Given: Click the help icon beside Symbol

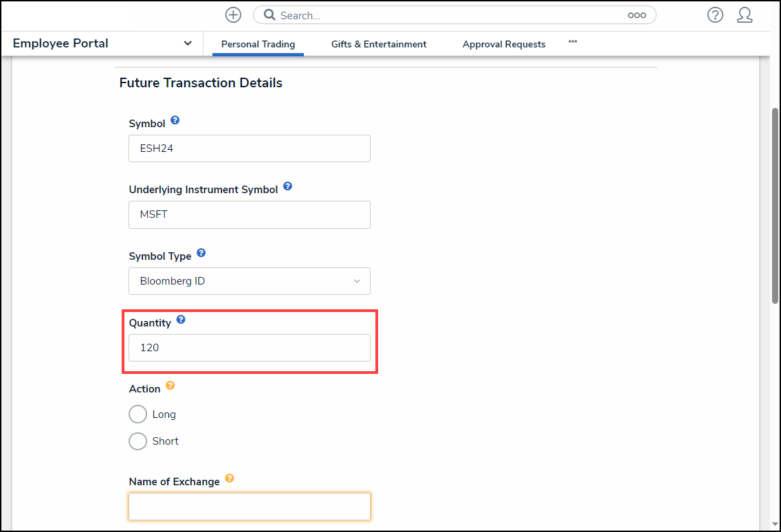Looking at the screenshot, I should pos(175,121).
